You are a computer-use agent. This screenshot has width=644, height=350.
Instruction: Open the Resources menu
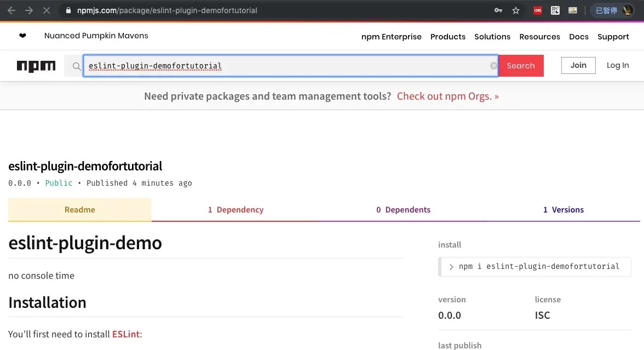(x=540, y=37)
